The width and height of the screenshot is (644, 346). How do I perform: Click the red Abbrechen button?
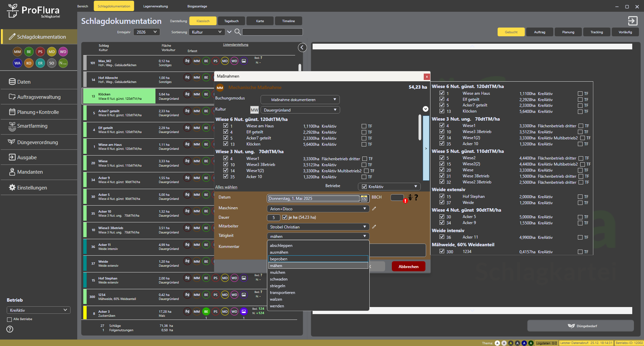tap(408, 266)
